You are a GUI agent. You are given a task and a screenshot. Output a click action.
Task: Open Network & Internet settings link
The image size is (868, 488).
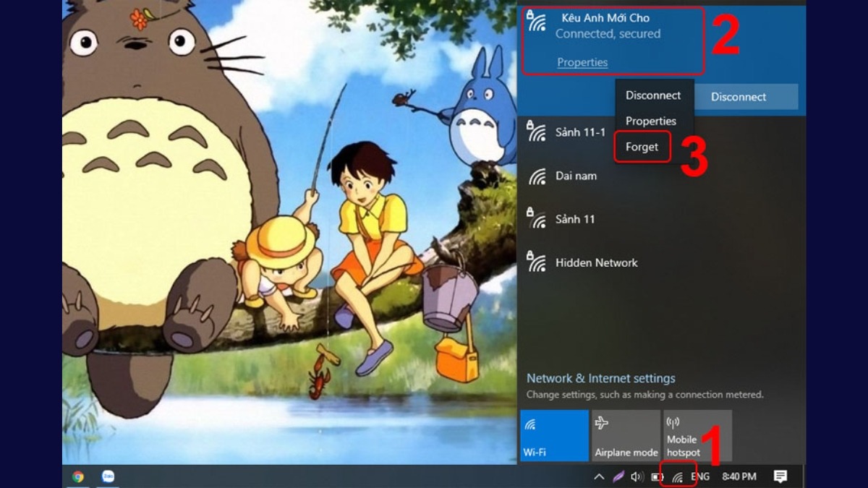601,378
